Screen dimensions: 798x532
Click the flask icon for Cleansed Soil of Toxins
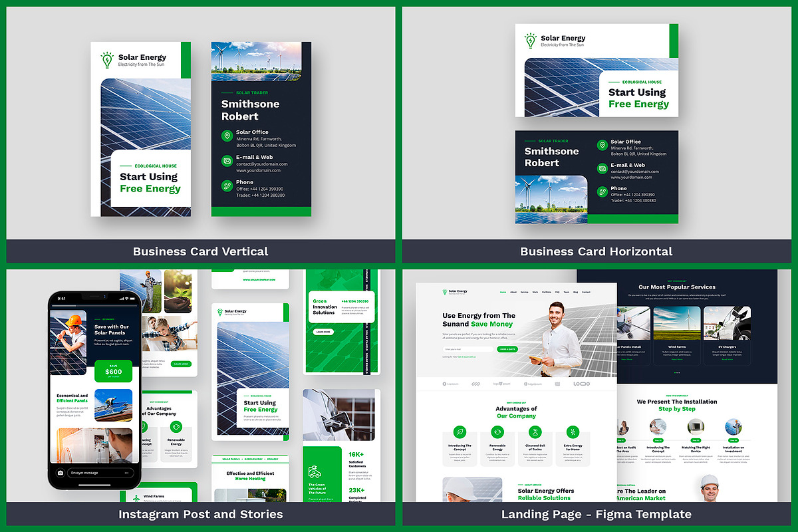tap(535, 432)
